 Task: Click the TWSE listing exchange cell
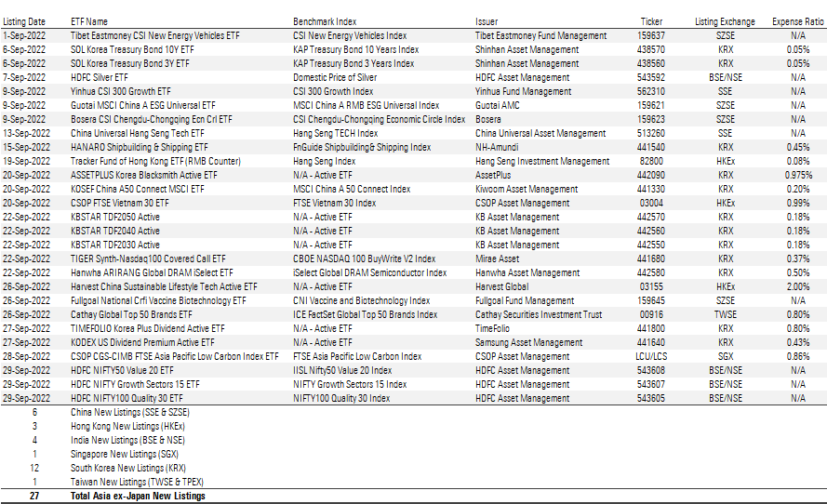pos(726,314)
